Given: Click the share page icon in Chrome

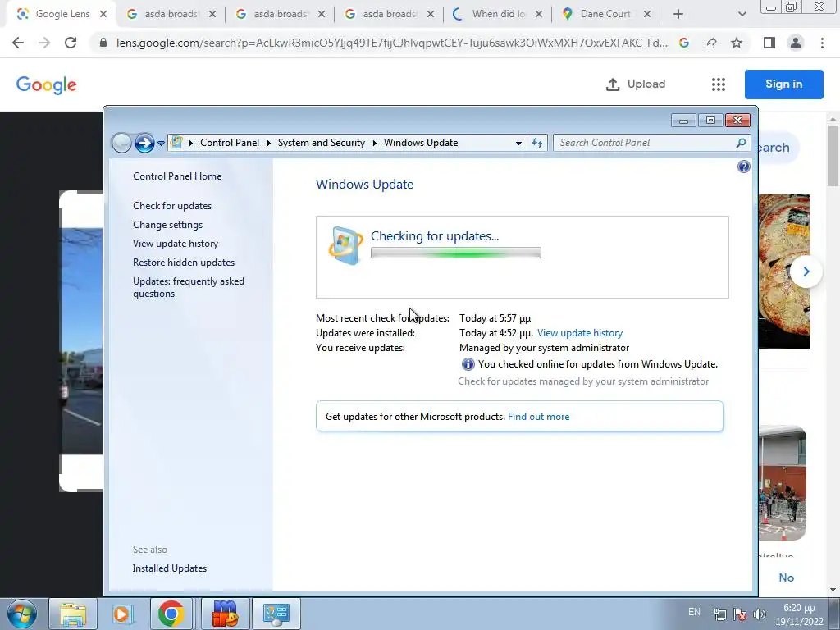Looking at the screenshot, I should tap(710, 43).
